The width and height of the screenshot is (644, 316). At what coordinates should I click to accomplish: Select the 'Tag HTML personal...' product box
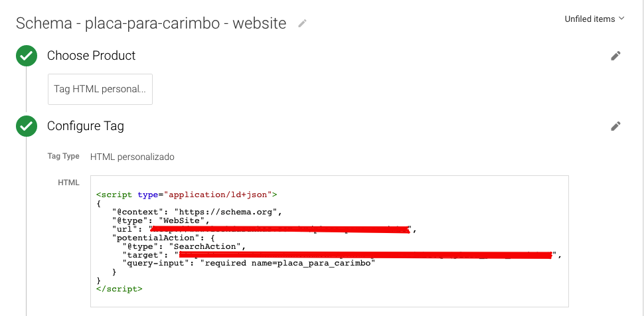coord(100,89)
